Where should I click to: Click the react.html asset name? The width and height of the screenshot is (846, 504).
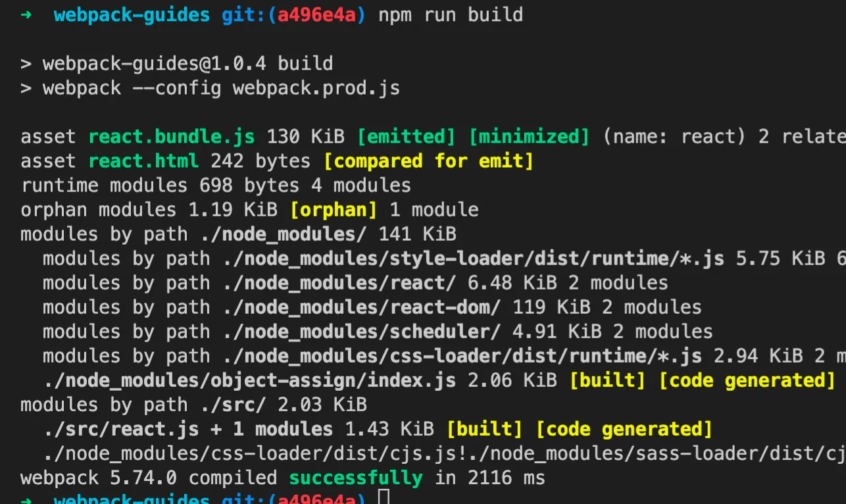(x=143, y=161)
